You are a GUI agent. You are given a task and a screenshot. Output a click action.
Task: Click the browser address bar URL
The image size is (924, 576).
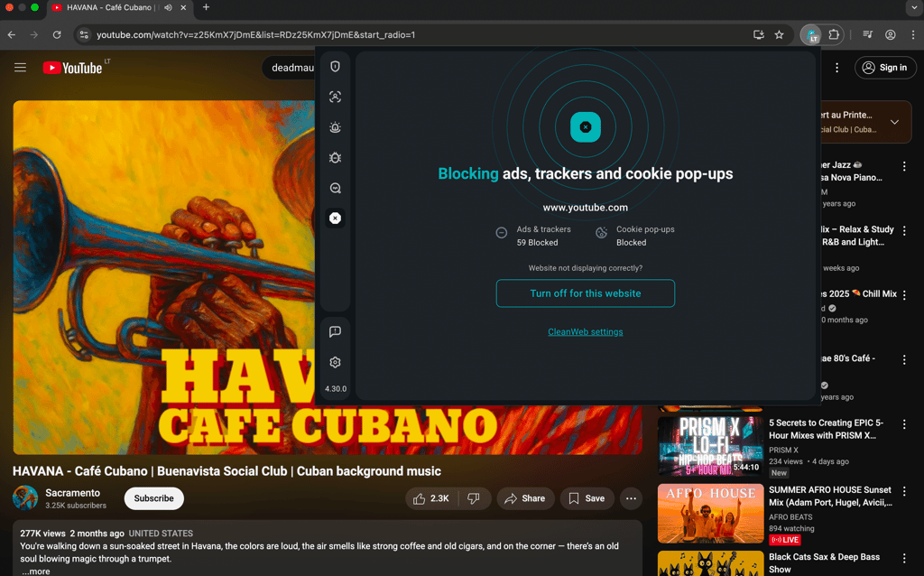click(255, 35)
